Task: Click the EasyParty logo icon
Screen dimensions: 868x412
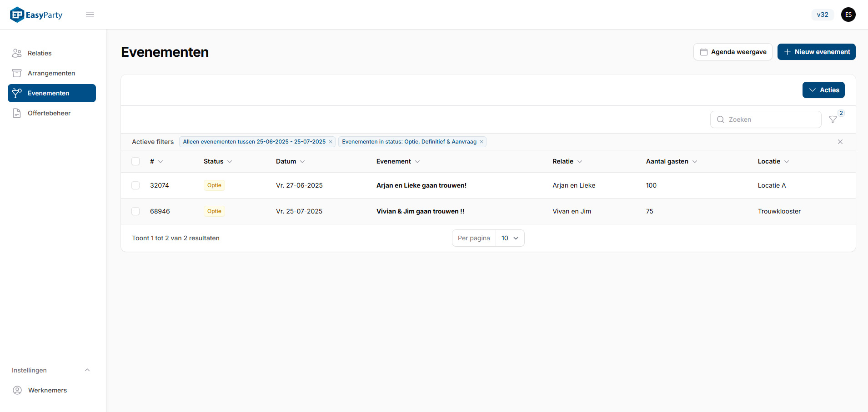Action: point(17,15)
